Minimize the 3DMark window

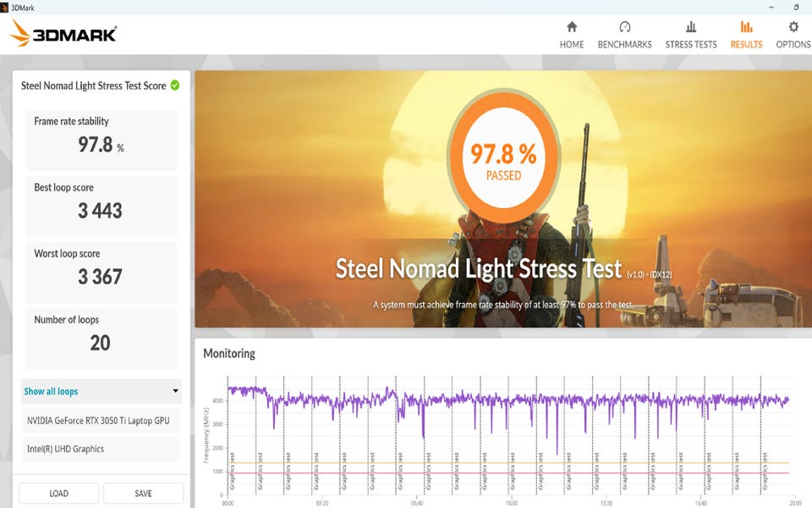tap(771, 8)
